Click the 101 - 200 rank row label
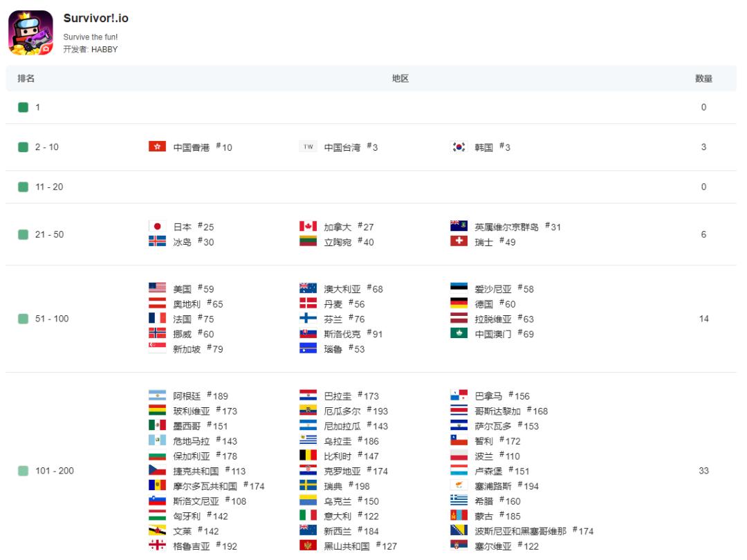This screenshot has height=560, width=747. coord(55,471)
